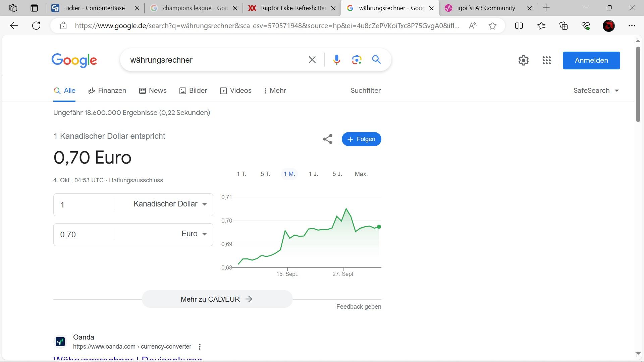Add page to favorites star
The height and width of the screenshot is (362, 644).
point(492,26)
